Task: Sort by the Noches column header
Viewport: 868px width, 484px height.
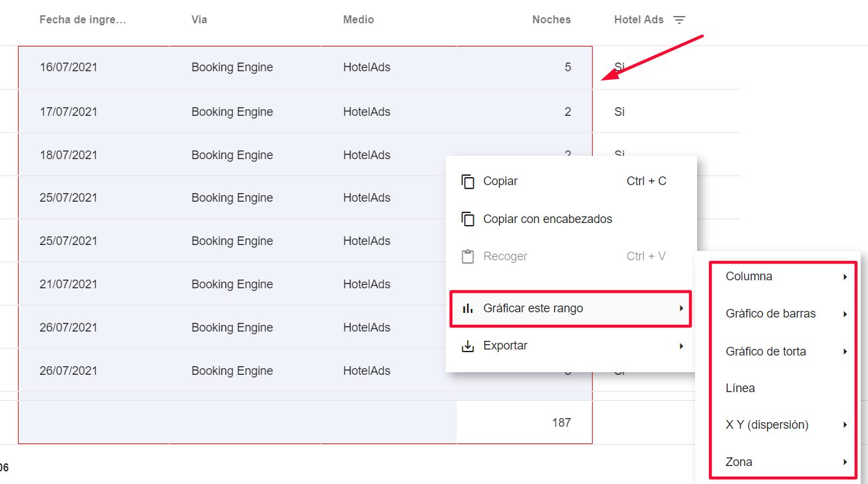Action: [551, 20]
